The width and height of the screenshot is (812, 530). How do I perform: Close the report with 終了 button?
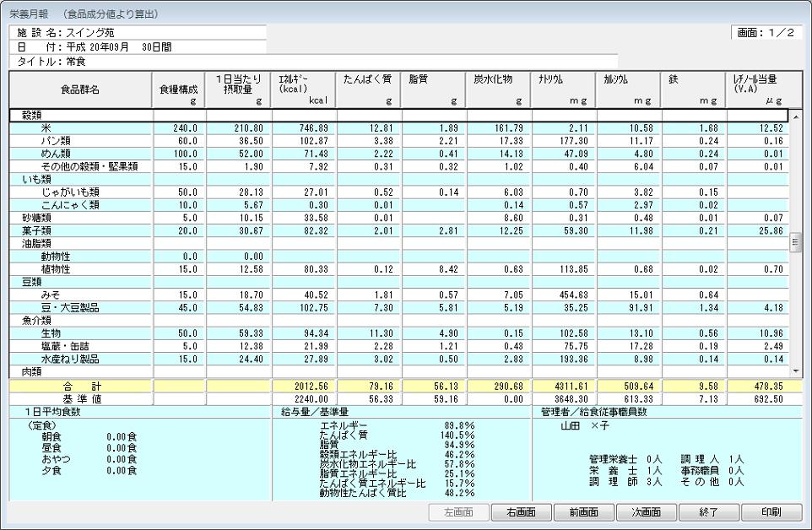[x=709, y=512]
